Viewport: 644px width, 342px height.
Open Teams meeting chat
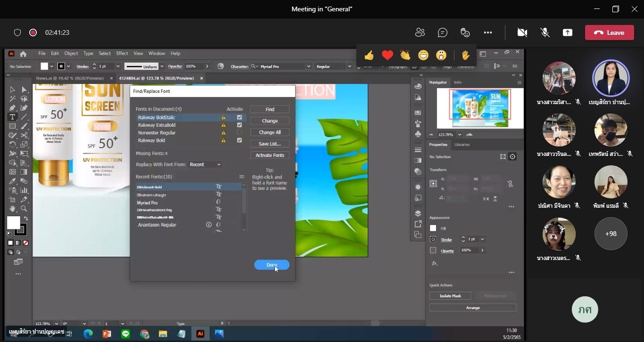click(442, 33)
